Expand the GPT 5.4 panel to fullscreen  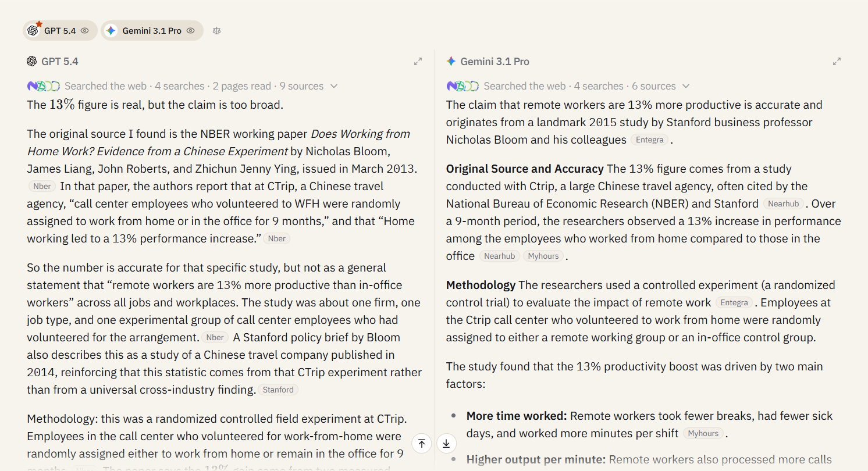418,61
